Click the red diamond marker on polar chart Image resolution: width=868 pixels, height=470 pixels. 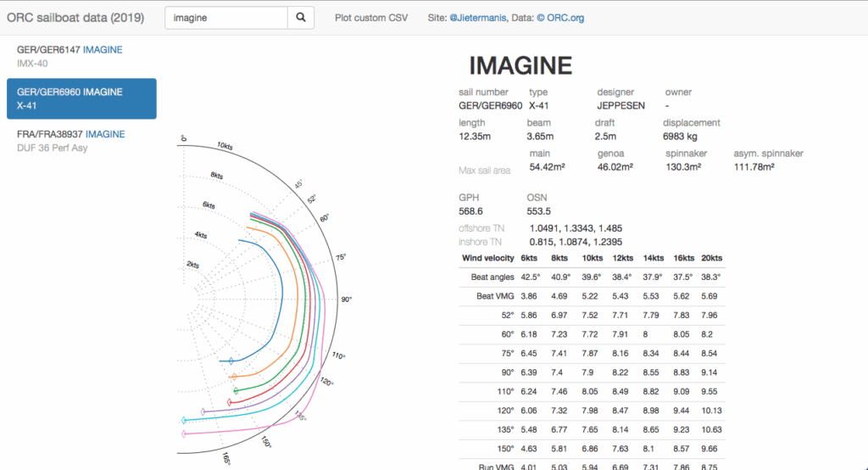click(230, 401)
